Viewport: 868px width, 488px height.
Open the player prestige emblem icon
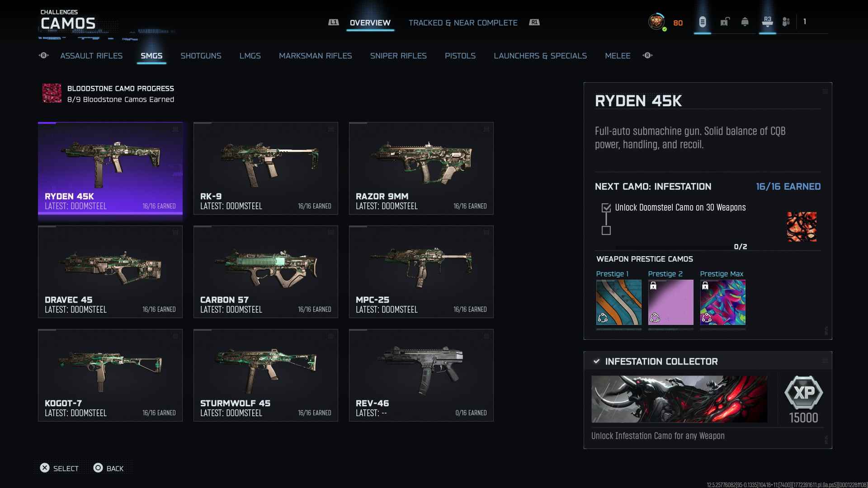tap(656, 22)
